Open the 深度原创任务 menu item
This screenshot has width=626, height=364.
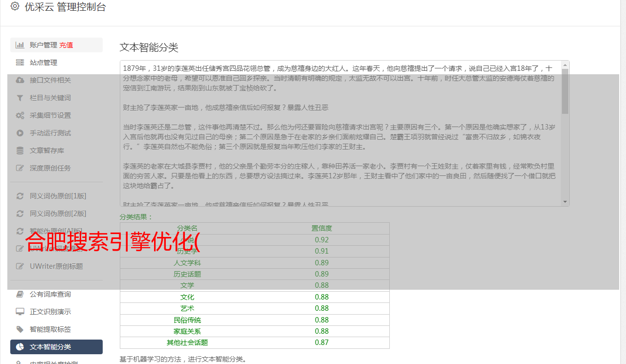[56, 168]
